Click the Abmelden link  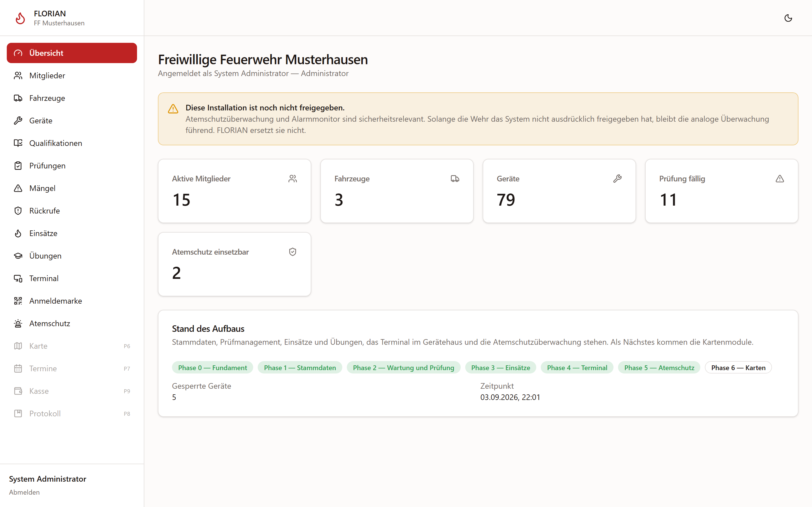pyautogui.click(x=24, y=492)
